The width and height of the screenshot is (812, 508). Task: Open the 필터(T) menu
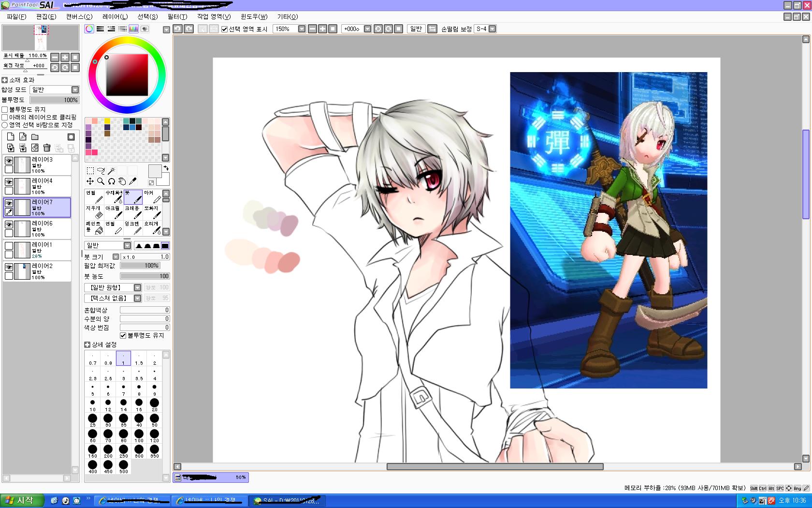[x=177, y=16]
